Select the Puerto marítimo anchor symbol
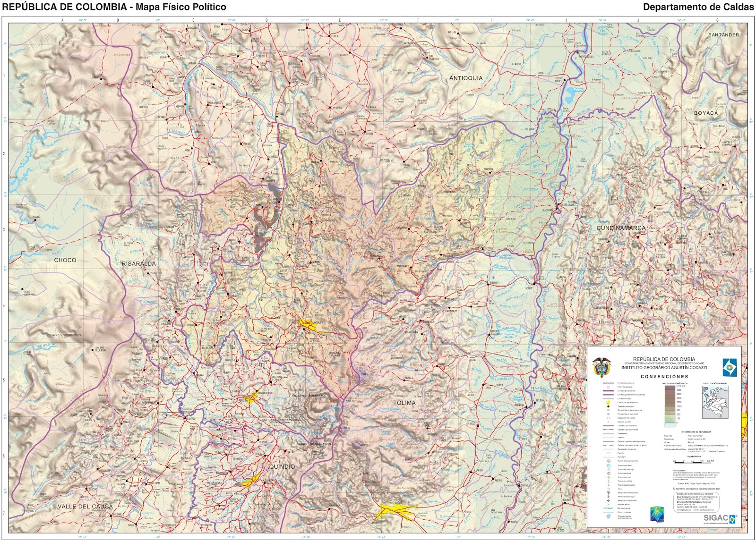 click(x=608, y=465)
